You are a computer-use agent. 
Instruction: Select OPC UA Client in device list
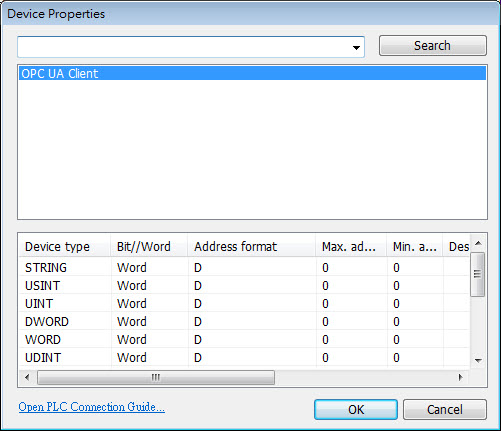click(x=252, y=73)
